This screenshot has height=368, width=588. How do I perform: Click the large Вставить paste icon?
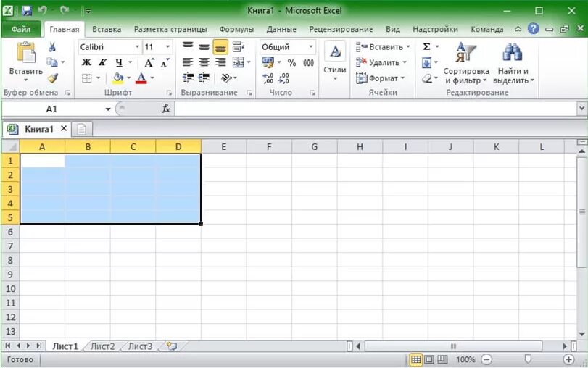click(x=26, y=52)
